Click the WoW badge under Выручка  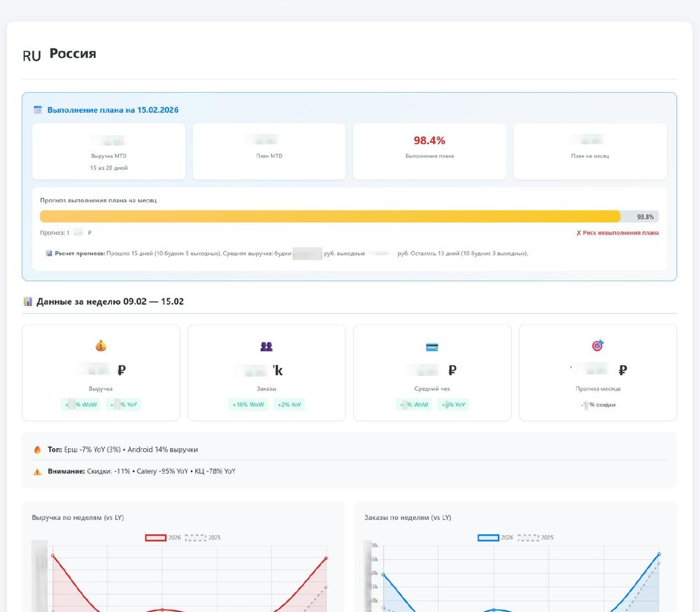[x=81, y=405]
